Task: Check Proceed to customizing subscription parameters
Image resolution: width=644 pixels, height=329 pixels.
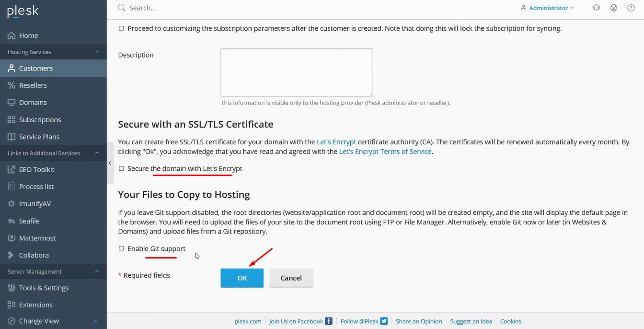Action: coord(121,28)
